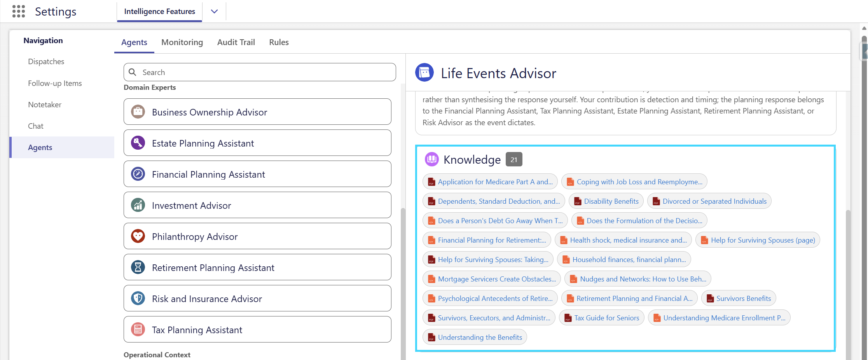Click the Life Events Advisor calendar icon
The image size is (868, 360).
tap(424, 73)
